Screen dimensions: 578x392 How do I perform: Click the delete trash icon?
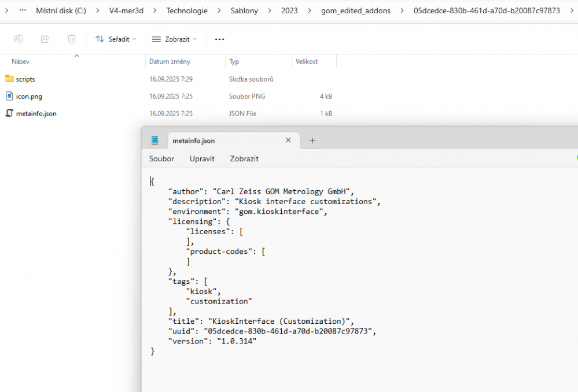(71, 39)
